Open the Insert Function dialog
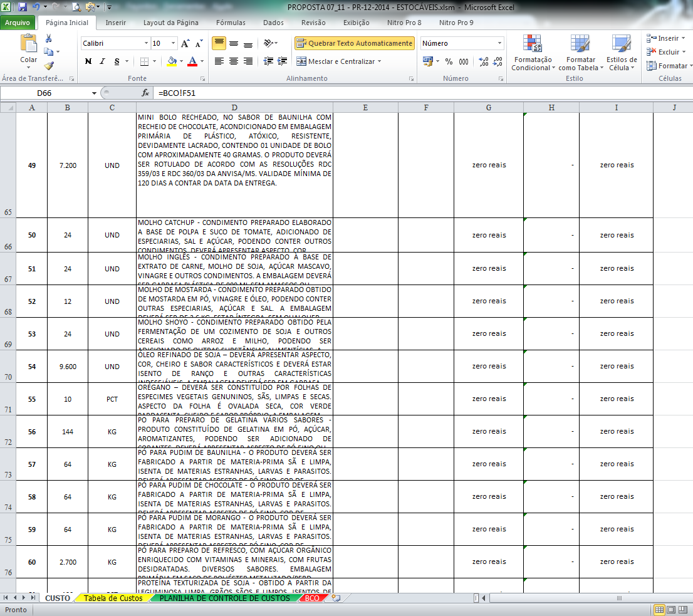693x616 pixels. click(145, 93)
